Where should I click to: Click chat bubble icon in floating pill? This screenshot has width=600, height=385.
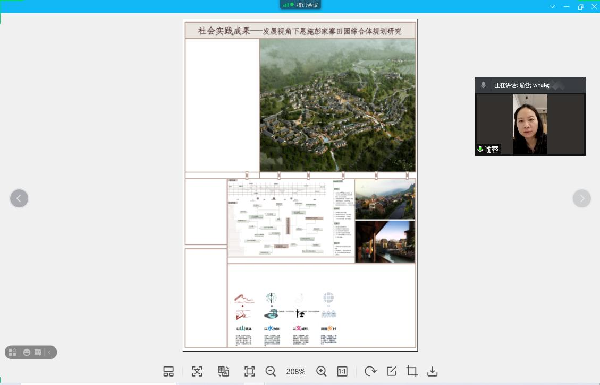(38, 352)
